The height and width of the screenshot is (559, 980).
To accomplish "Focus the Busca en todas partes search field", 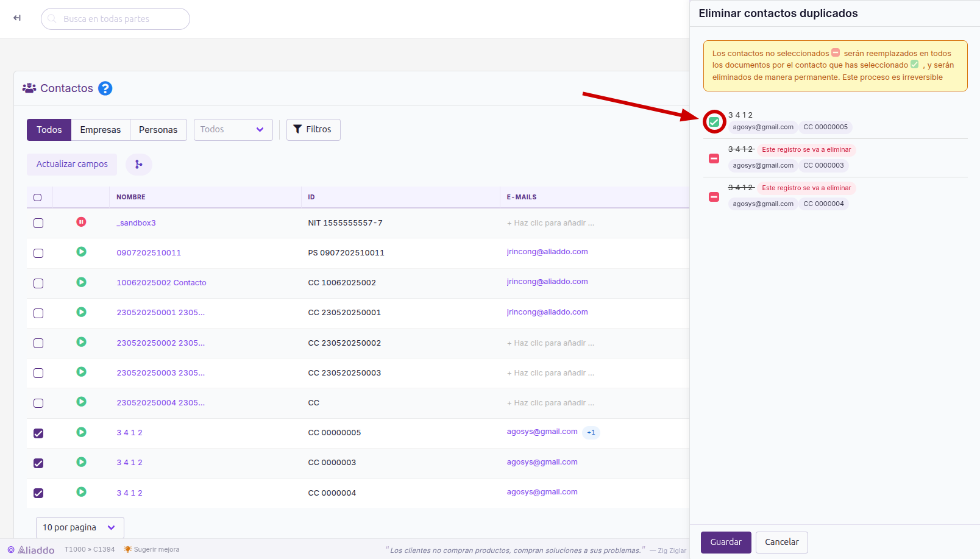I will coord(115,19).
